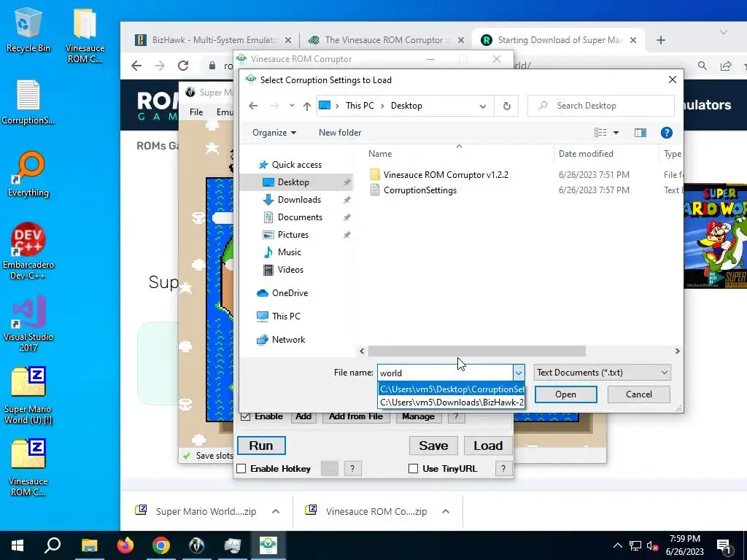Click the muted volume tray icon
This screenshot has width=747, height=560.
point(652,545)
